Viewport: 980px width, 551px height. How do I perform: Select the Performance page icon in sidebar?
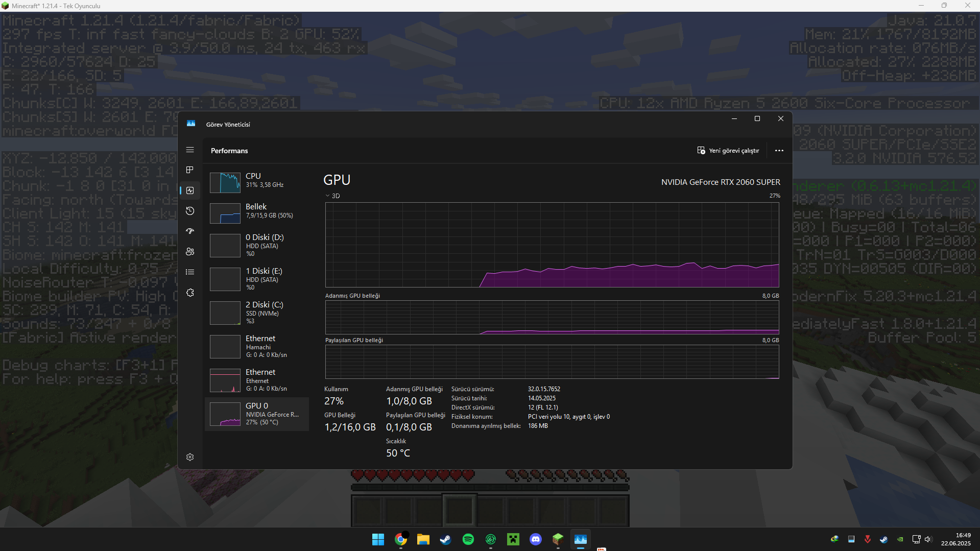(x=190, y=190)
